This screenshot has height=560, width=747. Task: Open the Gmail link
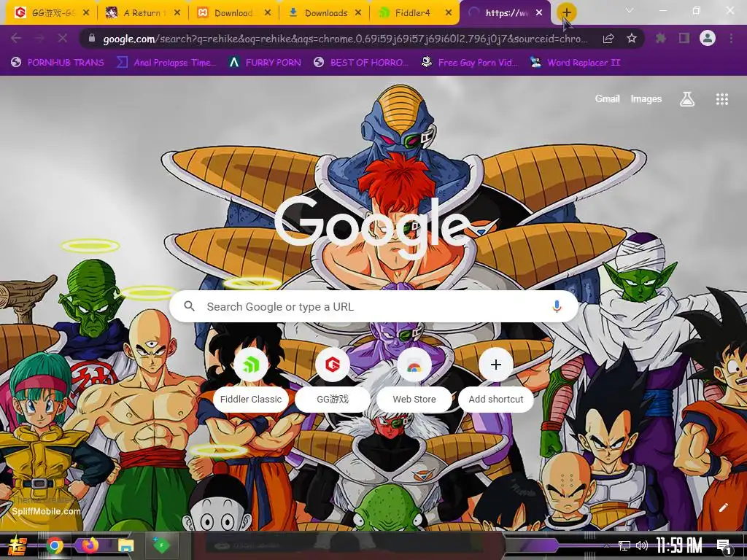pos(607,98)
